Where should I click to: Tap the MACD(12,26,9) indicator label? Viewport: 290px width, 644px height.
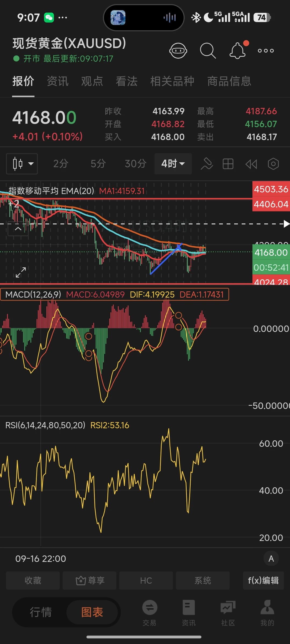[x=33, y=295]
